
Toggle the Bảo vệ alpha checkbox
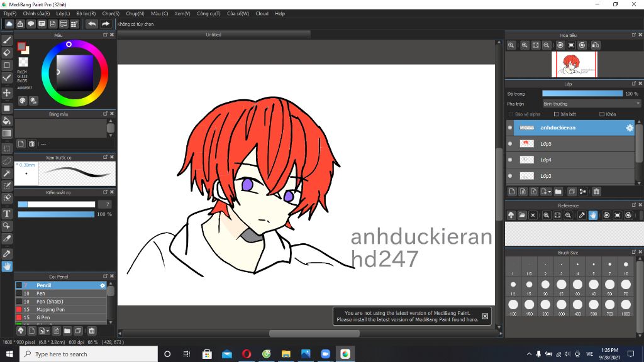511,114
